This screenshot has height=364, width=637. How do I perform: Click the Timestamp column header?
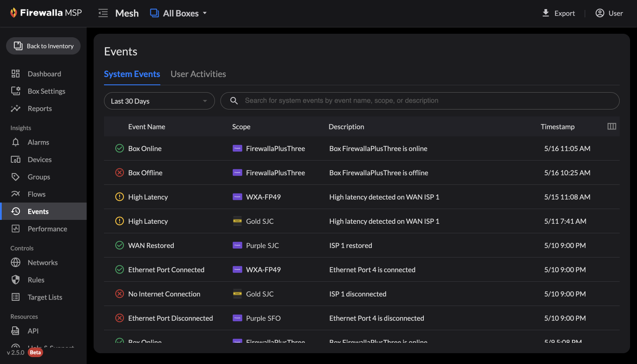(x=558, y=127)
